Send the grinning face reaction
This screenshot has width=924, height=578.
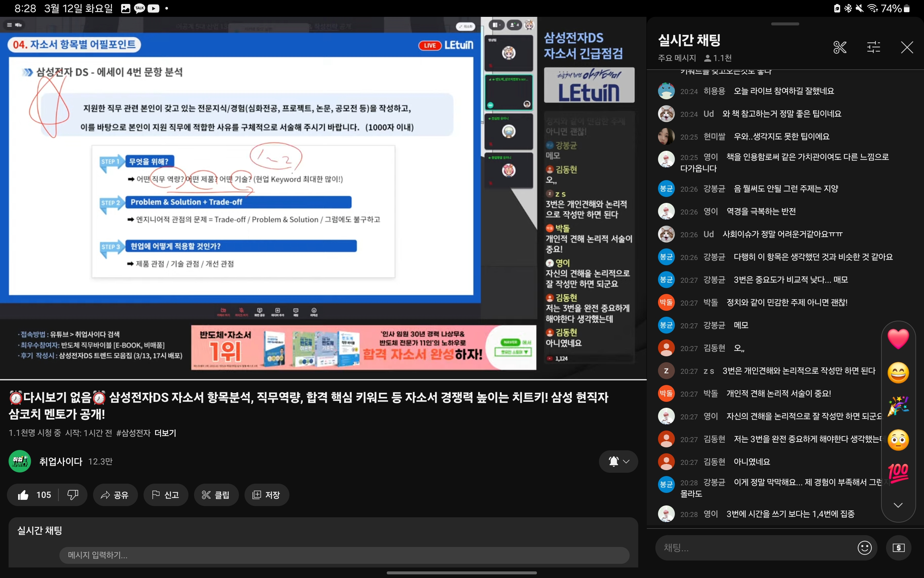898,373
